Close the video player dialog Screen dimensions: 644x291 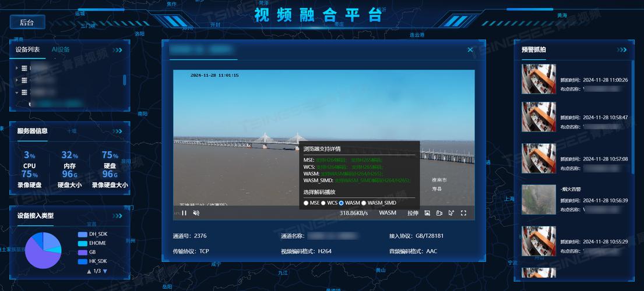tap(470, 49)
